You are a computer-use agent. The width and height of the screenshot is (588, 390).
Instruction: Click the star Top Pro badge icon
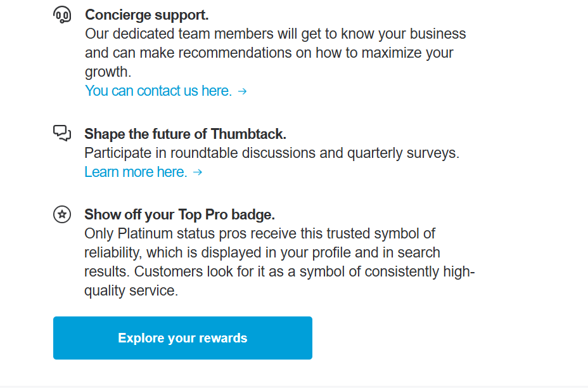click(x=62, y=214)
